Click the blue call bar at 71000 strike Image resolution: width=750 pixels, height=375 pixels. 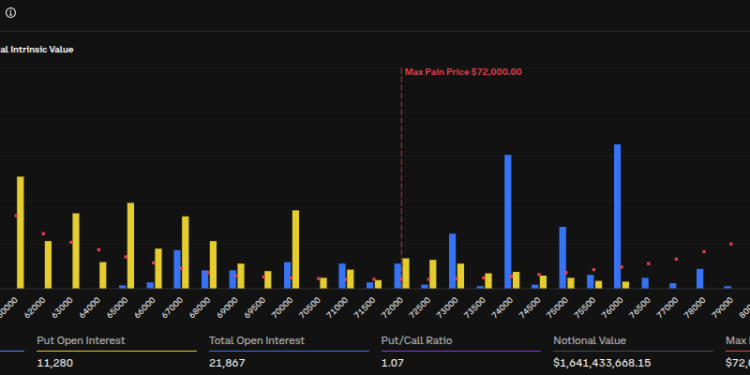[342, 276]
